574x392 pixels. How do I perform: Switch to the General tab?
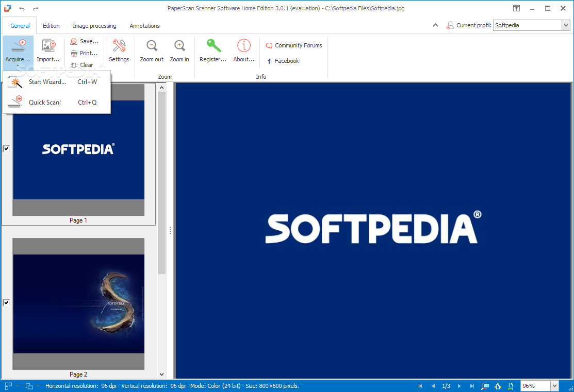click(x=20, y=26)
